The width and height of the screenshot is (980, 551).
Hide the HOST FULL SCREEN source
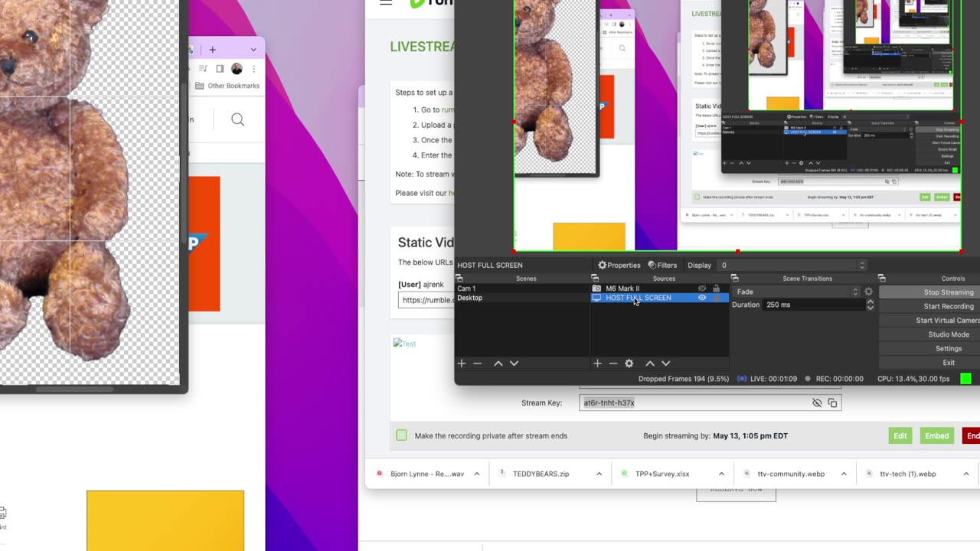coord(702,298)
